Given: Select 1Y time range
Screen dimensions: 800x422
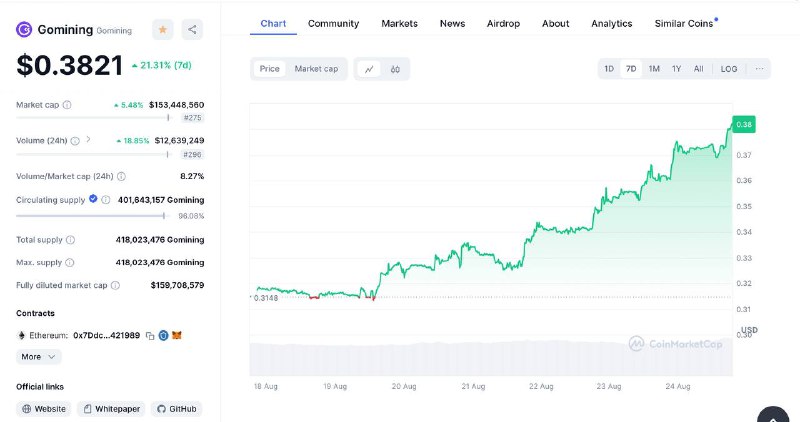Looking at the screenshot, I should [x=677, y=69].
